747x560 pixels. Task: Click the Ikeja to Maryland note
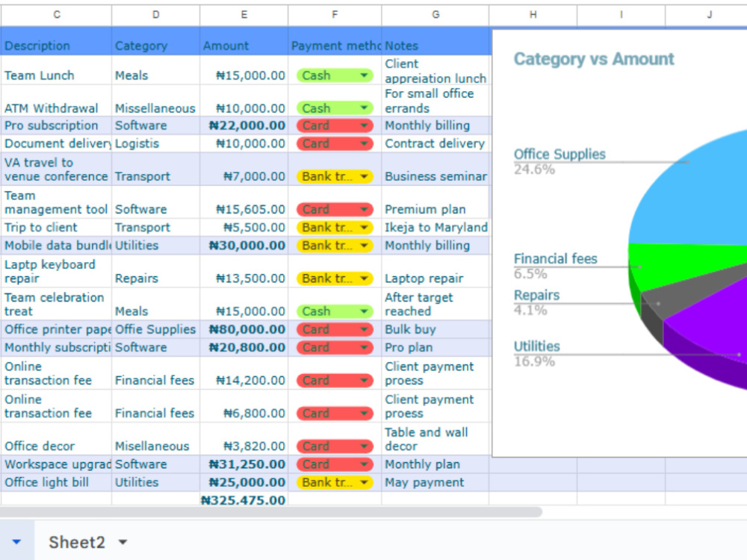pyautogui.click(x=436, y=227)
